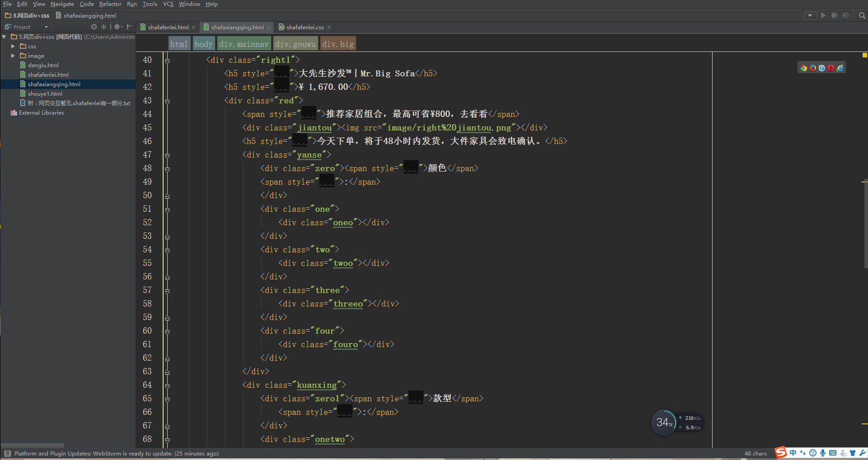Open the Refactor menu

110,4
